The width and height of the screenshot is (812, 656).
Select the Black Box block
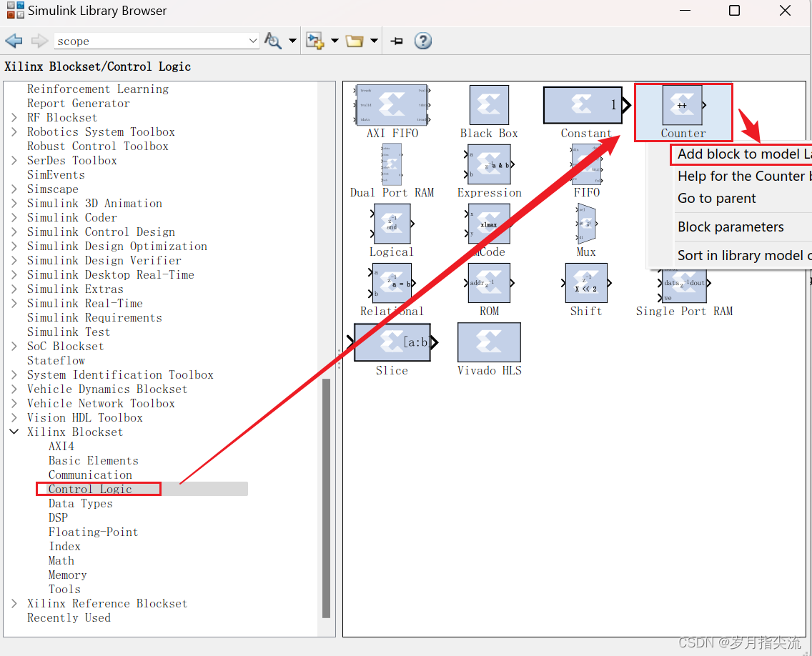(489, 105)
